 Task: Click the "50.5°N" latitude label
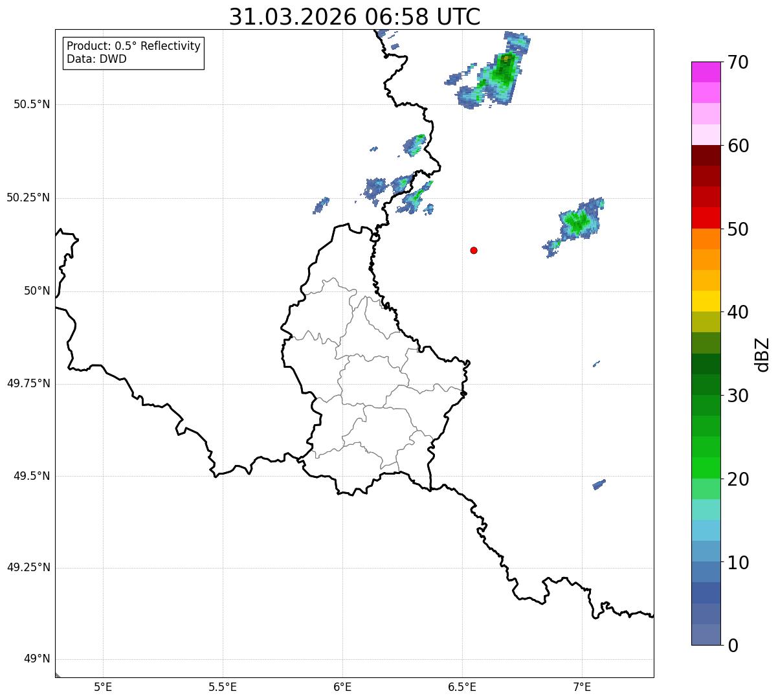(32, 104)
